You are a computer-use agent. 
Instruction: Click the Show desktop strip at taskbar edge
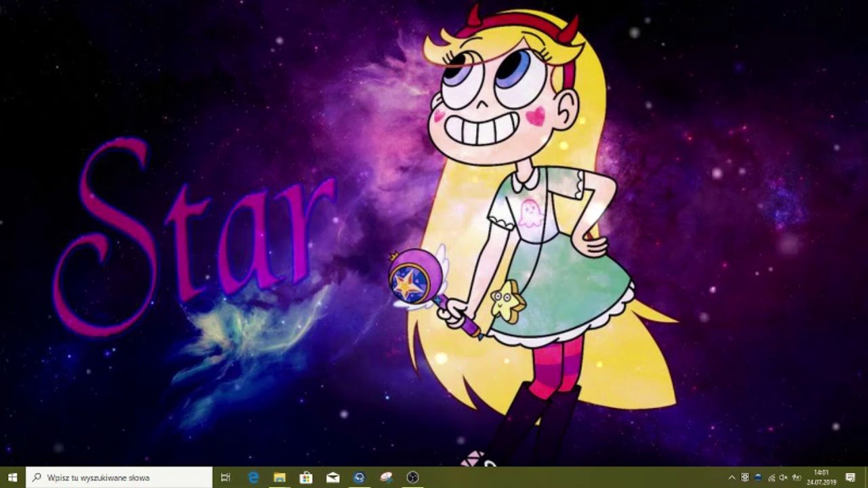[x=866, y=478]
